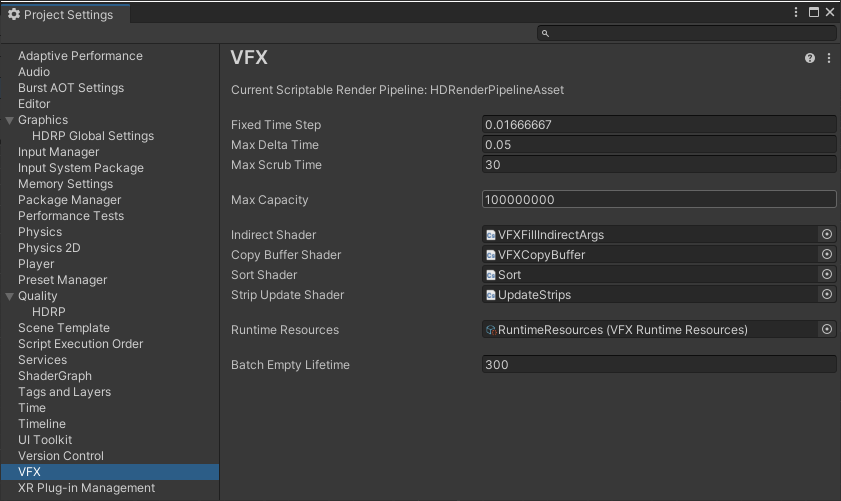Click the settings search field
841x501 pixels.
pos(690,33)
